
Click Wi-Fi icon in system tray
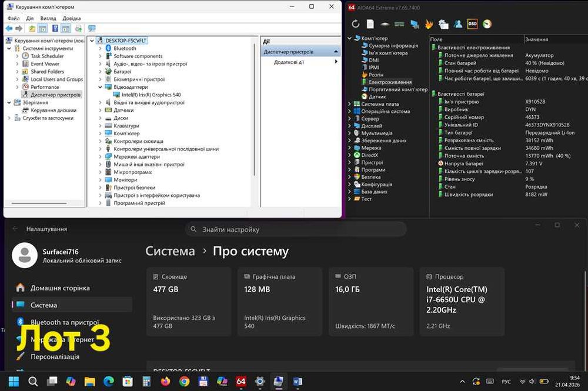522,382
